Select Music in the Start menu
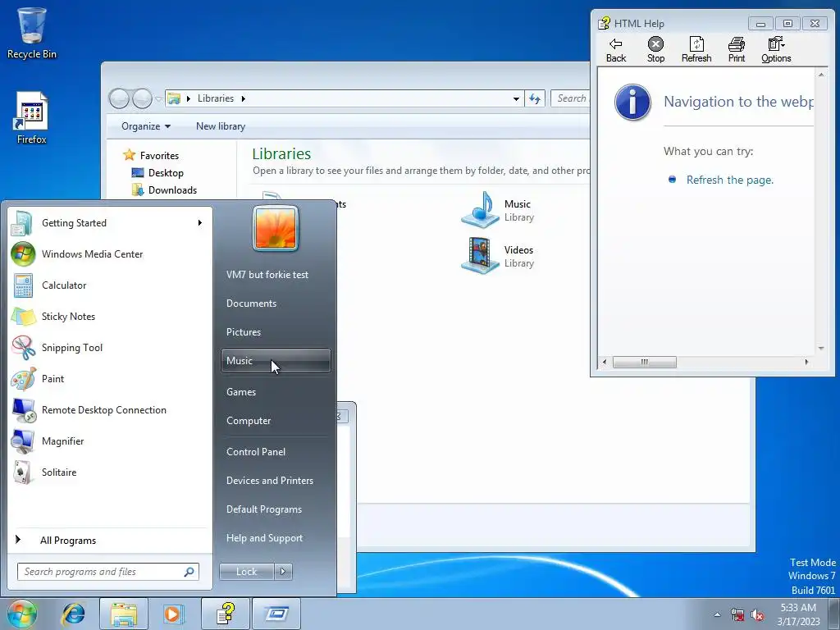This screenshot has height=630, width=840. point(276,361)
